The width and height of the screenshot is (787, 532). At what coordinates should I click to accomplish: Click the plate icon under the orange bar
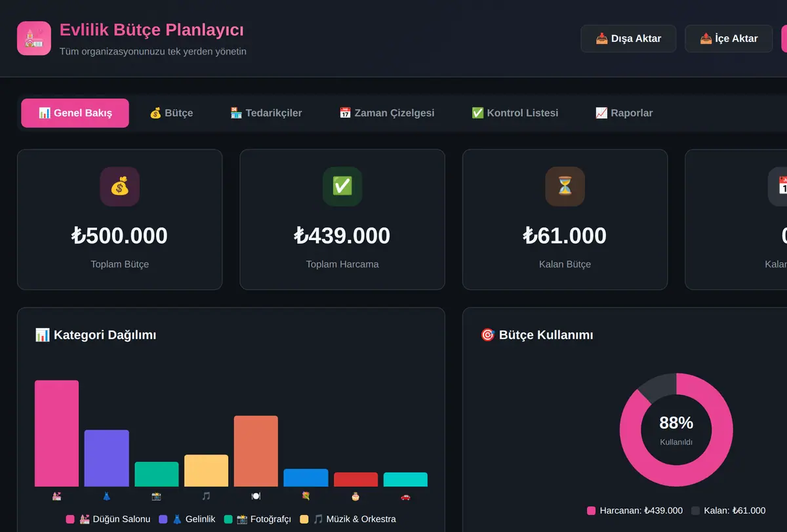pos(256,497)
